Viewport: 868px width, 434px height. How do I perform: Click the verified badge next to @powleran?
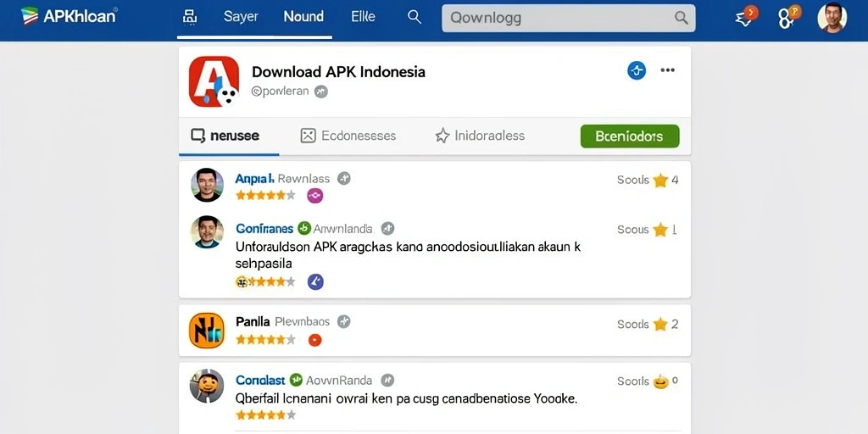click(x=321, y=92)
